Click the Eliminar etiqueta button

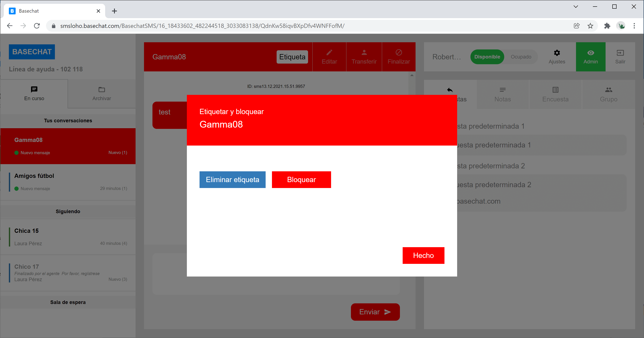(232, 180)
